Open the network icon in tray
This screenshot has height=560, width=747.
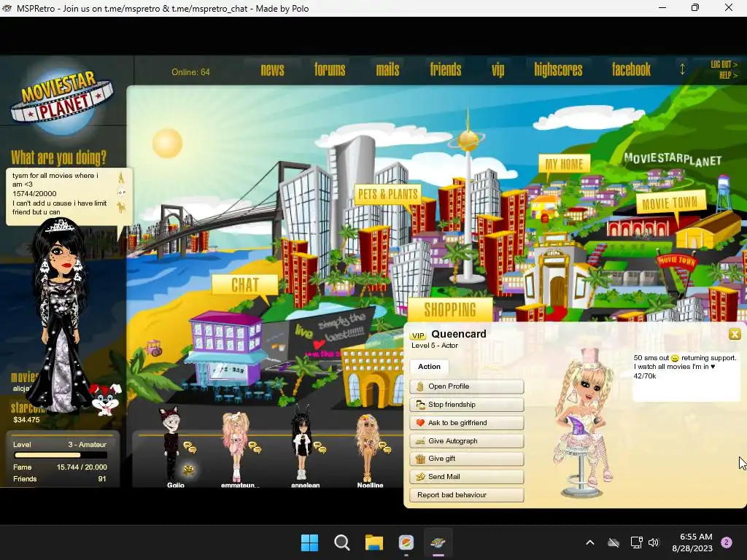click(636, 542)
